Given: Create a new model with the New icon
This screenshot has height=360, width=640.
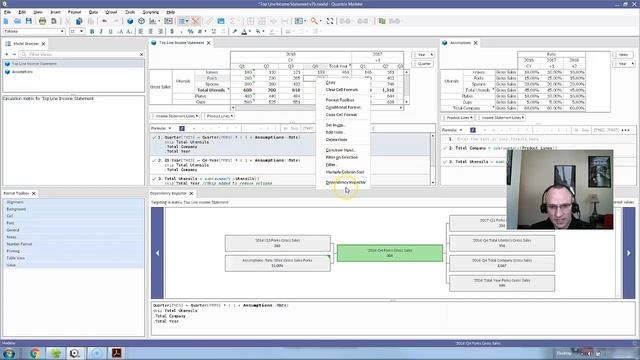Looking at the screenshot, I should pyautogui.click(x=6, y=21).
